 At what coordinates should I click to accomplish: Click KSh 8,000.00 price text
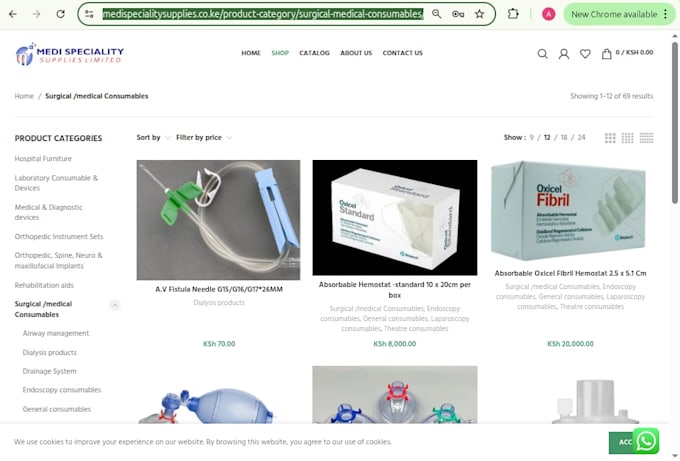395,344
